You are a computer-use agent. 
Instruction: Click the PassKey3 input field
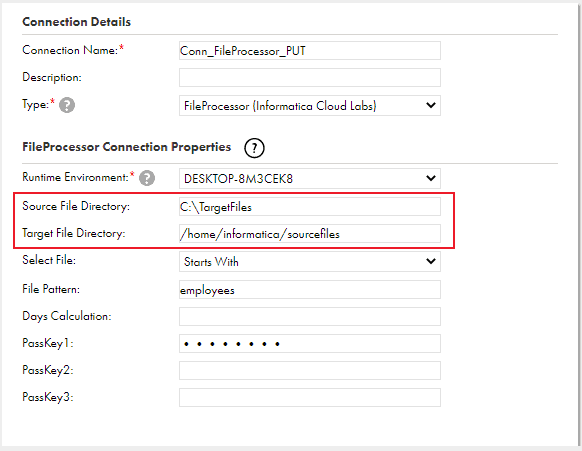tap(310, 398)
